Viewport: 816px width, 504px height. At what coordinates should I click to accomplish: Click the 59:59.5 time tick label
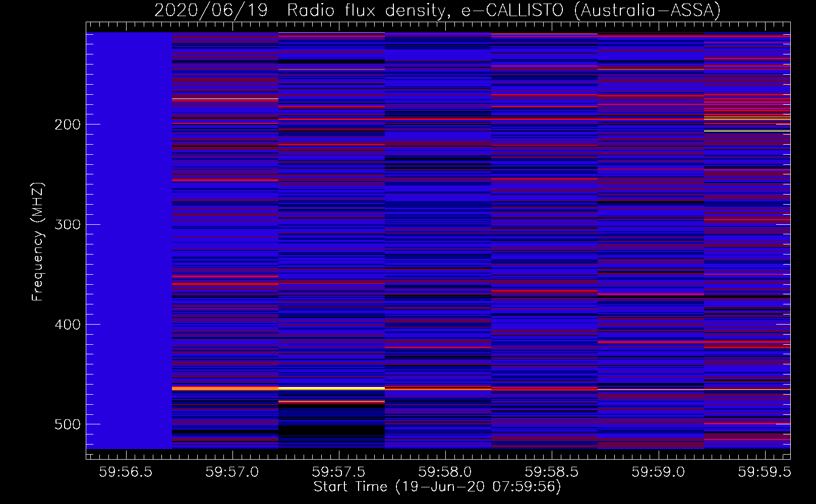(x=765, y=472)
